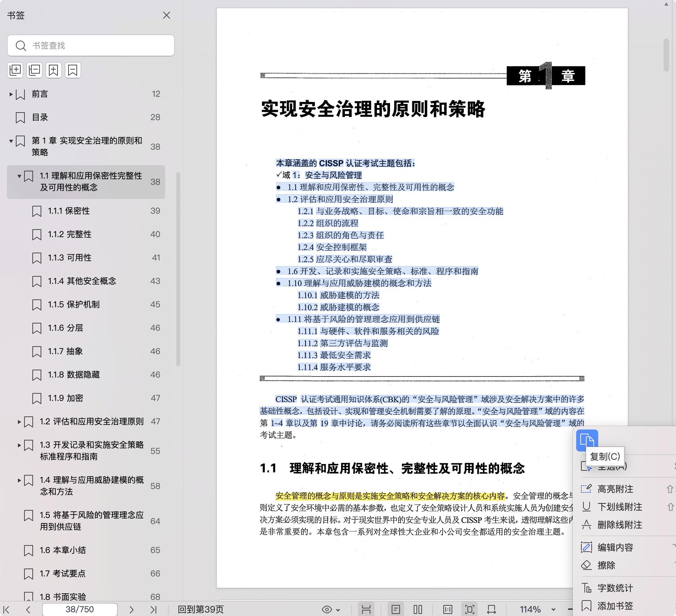This screenshot has width=676, height=616.
Task: Click the add bookmark icon in panel toolbar
Action: click(53, 70)
